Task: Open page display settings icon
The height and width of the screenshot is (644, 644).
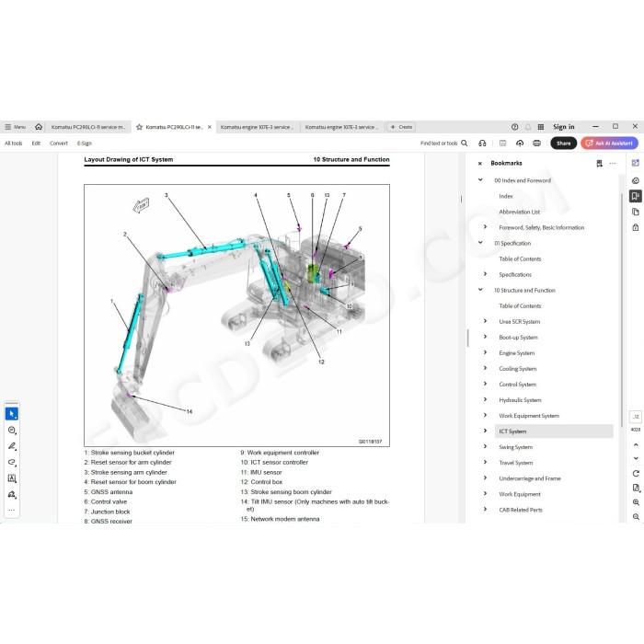Action: coord(636,488)
